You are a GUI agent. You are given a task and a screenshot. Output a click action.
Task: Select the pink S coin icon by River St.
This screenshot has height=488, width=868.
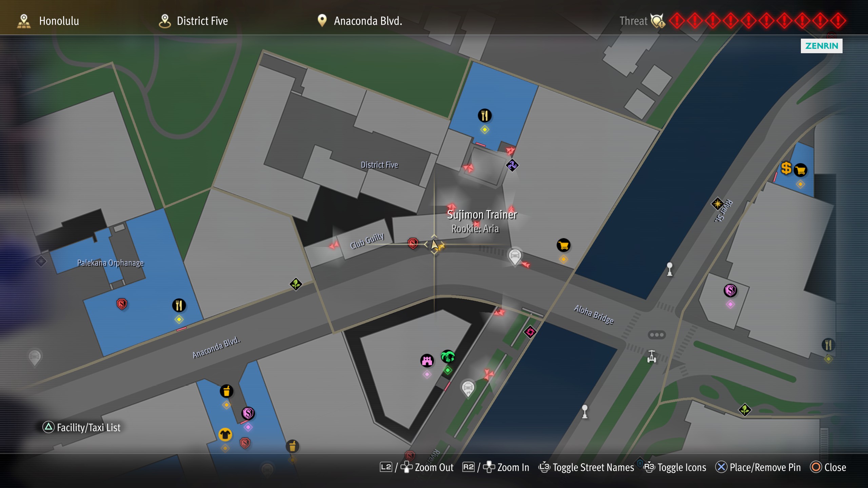[730, 290]
